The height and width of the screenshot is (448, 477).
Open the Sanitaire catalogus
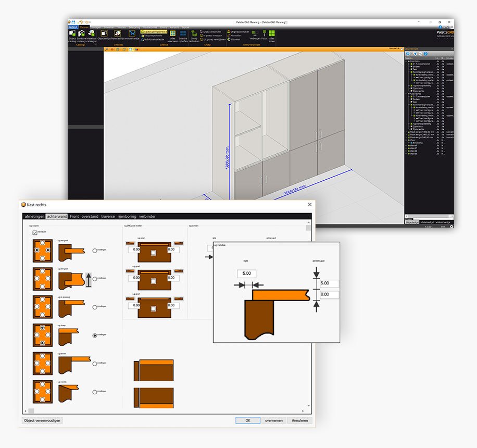82,34
